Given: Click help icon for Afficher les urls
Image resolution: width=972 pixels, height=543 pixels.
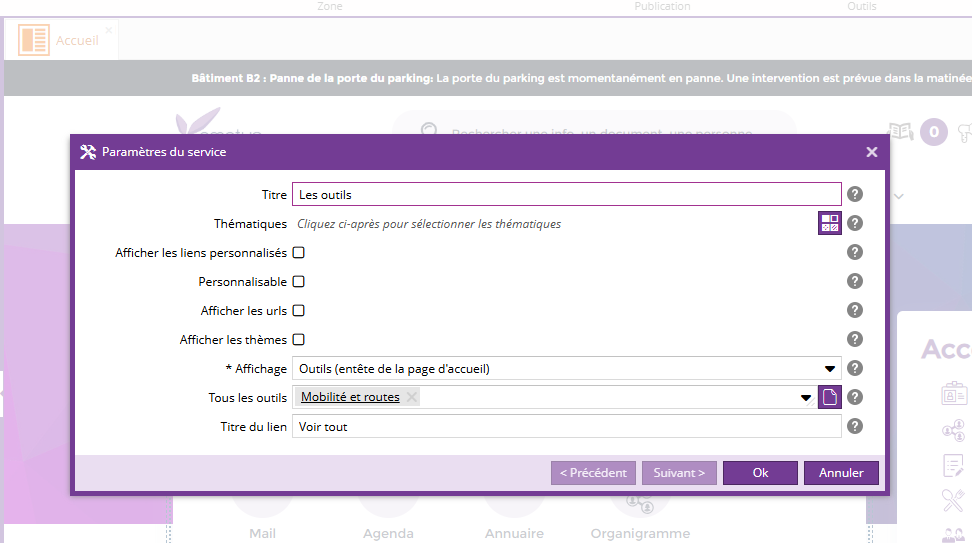Looking at the screenshot, I should click(855, 311).
